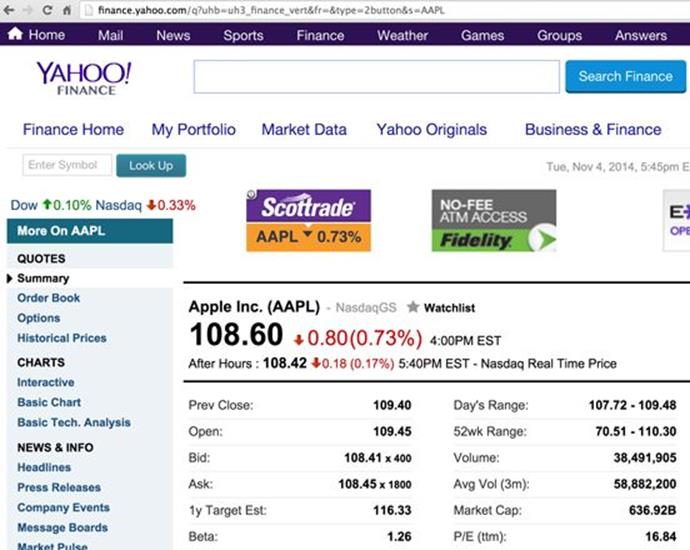Open the Options quotes link

click(39, 318)
